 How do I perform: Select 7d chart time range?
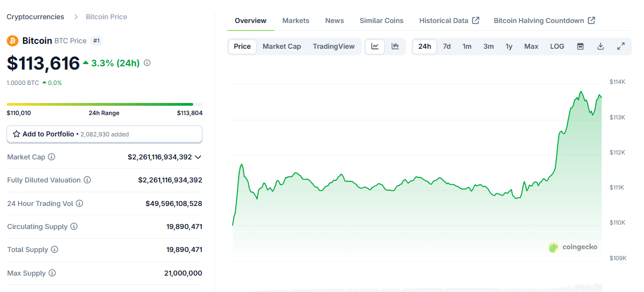(446, 47)
